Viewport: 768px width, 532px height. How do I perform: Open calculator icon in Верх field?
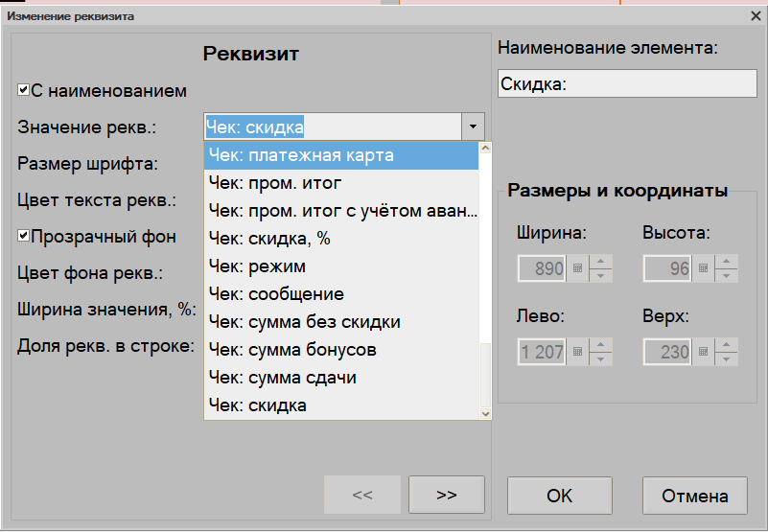703,352
